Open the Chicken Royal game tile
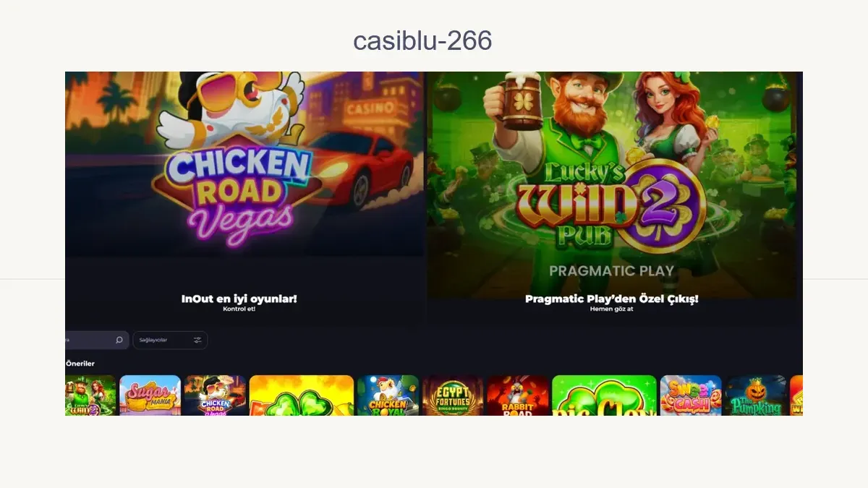This screenshot has height=488, width=868. 388,395
